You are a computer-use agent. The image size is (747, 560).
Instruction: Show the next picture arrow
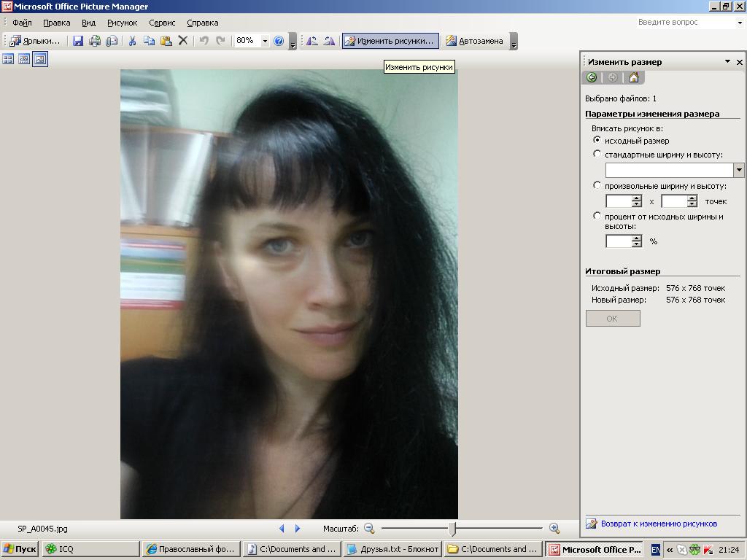tap(298, 528)
